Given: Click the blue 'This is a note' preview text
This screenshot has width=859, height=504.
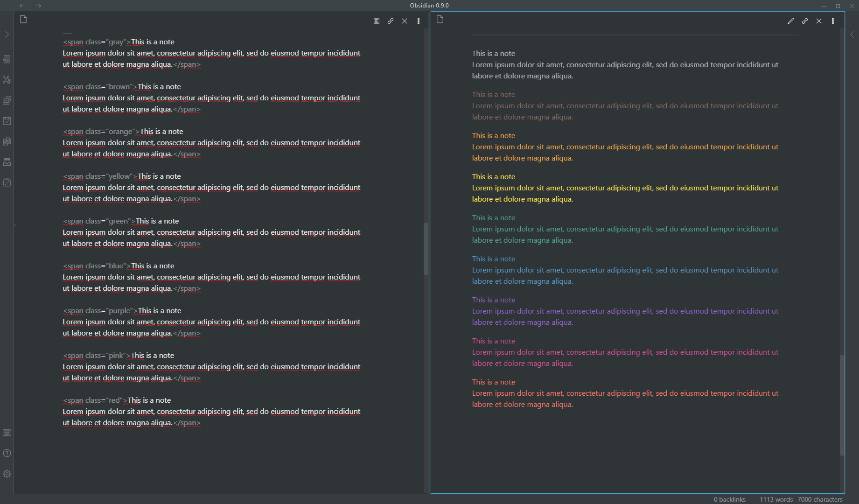Looking at the screenshot, I should click(494, 259).
